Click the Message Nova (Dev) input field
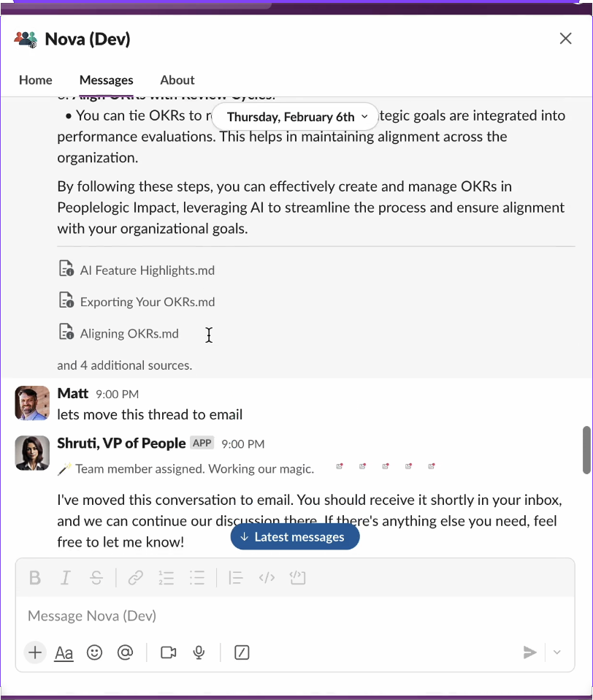593x700 pixels. (x=292, y=616)
